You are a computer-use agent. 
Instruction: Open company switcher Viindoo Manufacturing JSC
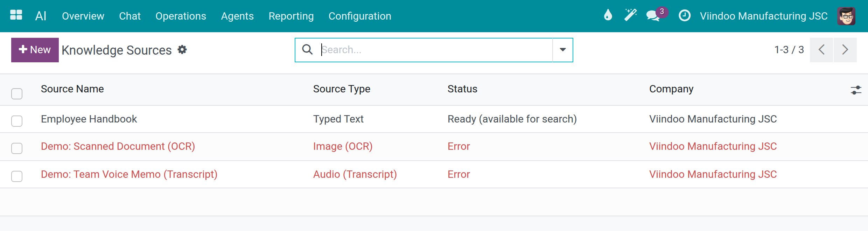[x=764, y=16]
